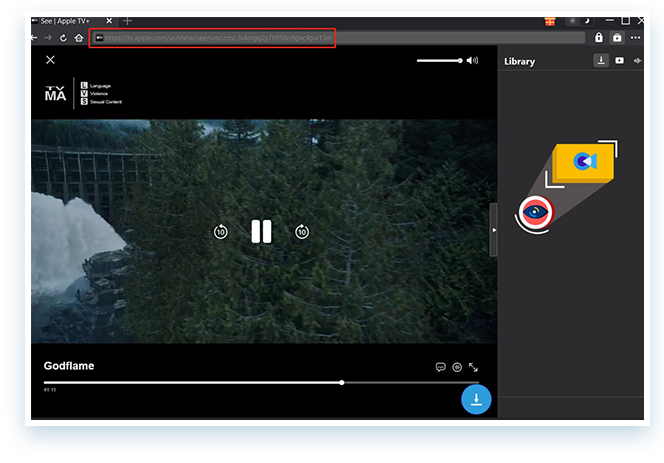Open audio options circular icon

click(457, 367)
